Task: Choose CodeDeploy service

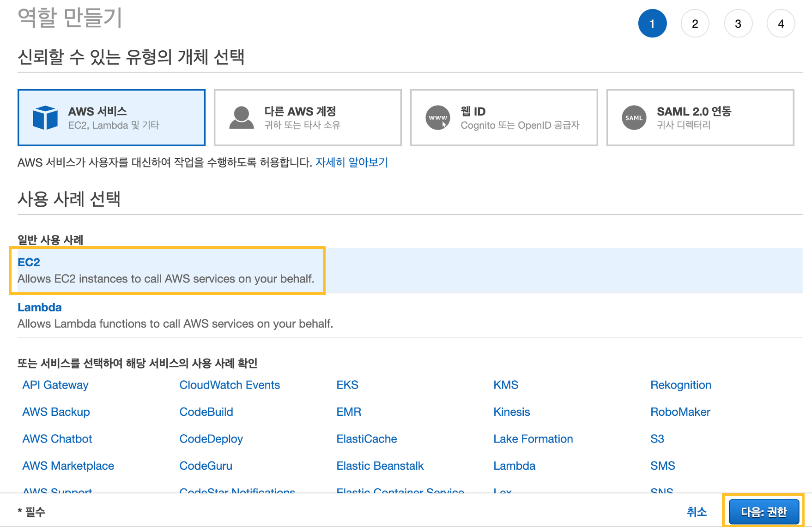Action: 211,439
